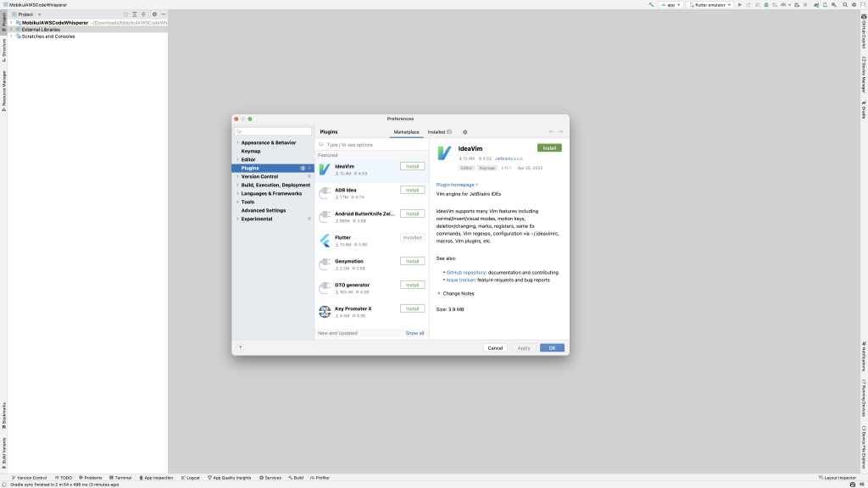Select Advanced Settings in the list
The image size is (868, 488).
pos(264,211)
